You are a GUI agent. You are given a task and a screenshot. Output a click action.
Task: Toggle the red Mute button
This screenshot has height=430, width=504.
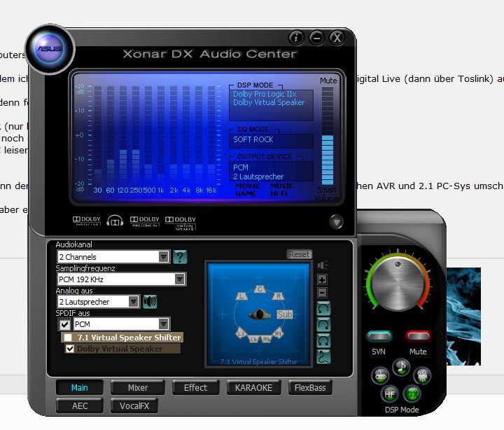coord(418,336)
